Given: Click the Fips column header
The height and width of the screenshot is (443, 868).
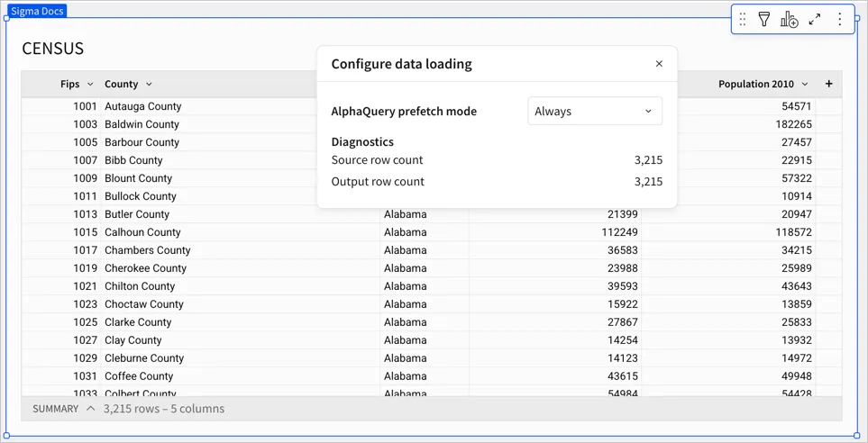Looking at the screenshot, I should point(69,84).
